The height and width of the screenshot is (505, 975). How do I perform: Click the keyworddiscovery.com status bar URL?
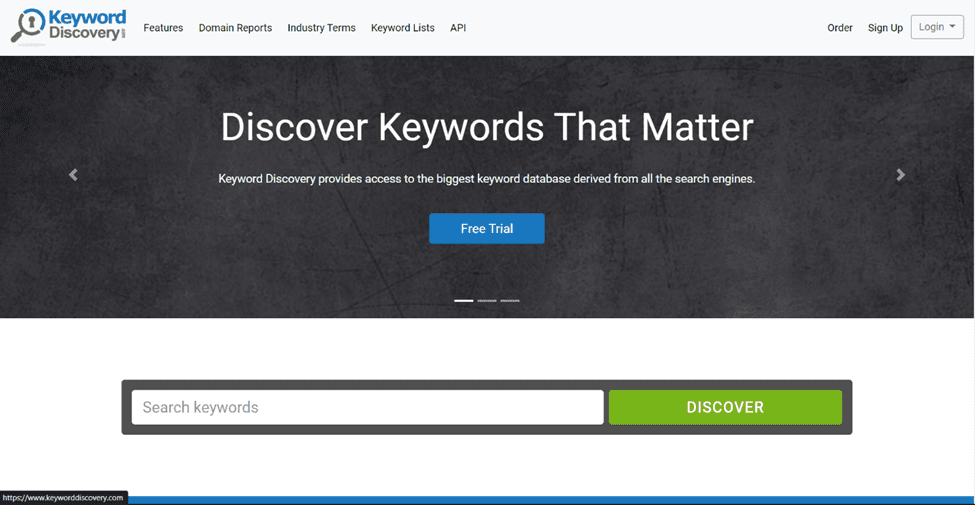pyautogui.click(x=63, y=498)
